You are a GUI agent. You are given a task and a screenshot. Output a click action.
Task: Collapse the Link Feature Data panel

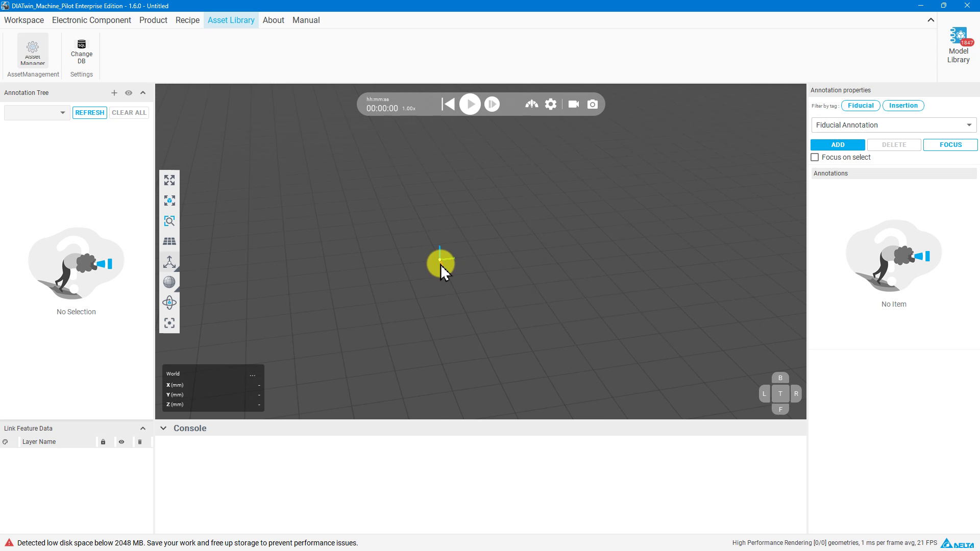click(143, 429)
